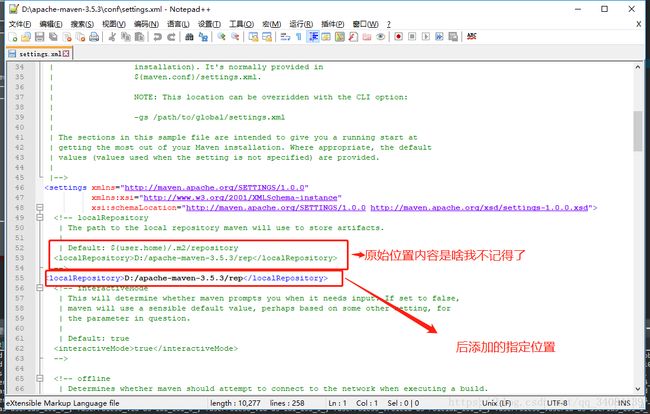
Task: Open the 插件(P) menu
Action: (333, 24)
